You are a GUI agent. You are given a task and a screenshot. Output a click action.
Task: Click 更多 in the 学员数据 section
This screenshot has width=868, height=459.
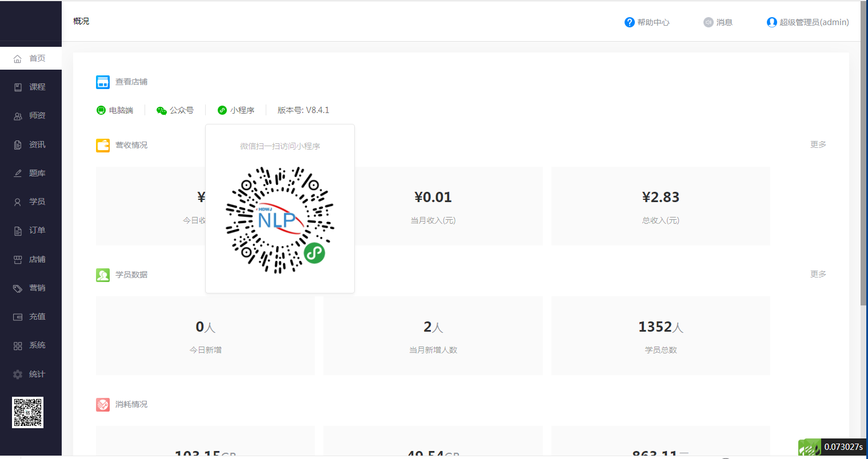click(818, 274)
